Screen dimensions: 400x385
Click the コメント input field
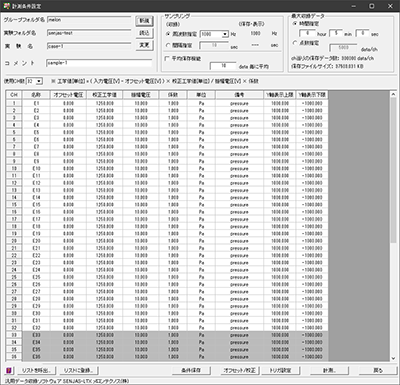(99, 63)
